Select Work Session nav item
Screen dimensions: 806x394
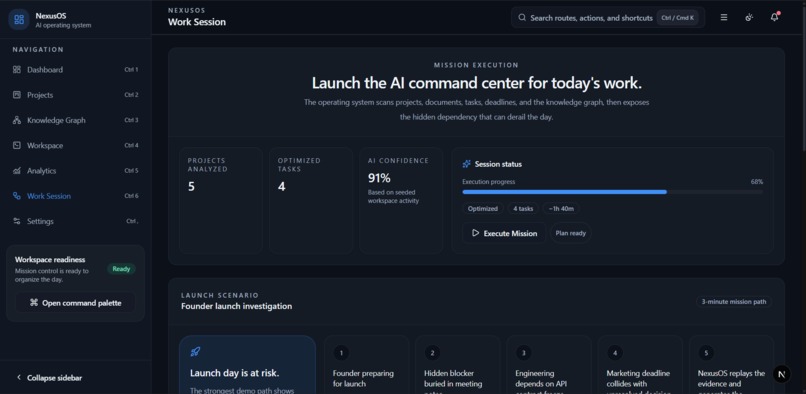point(76,196)
